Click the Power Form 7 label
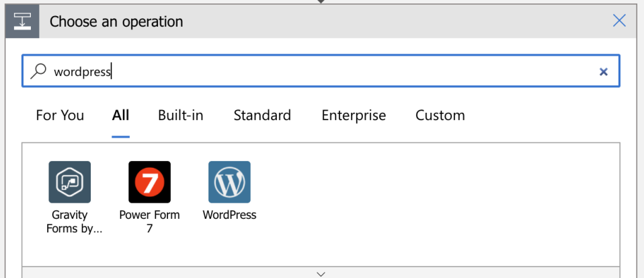The image size is (644, 278). pos(149,222)
